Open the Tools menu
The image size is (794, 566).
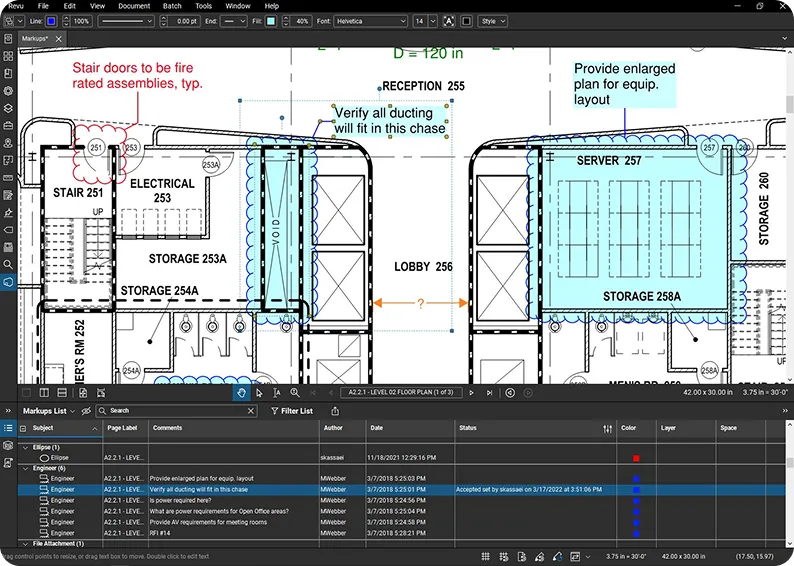204,6
